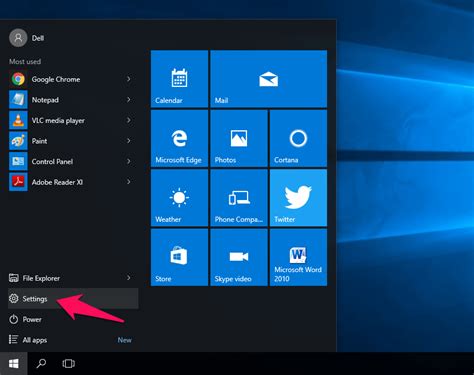Open the Twitter tile
Viewport: 474px width, 375px height.
pyautogui.click(x=298, y=198)
